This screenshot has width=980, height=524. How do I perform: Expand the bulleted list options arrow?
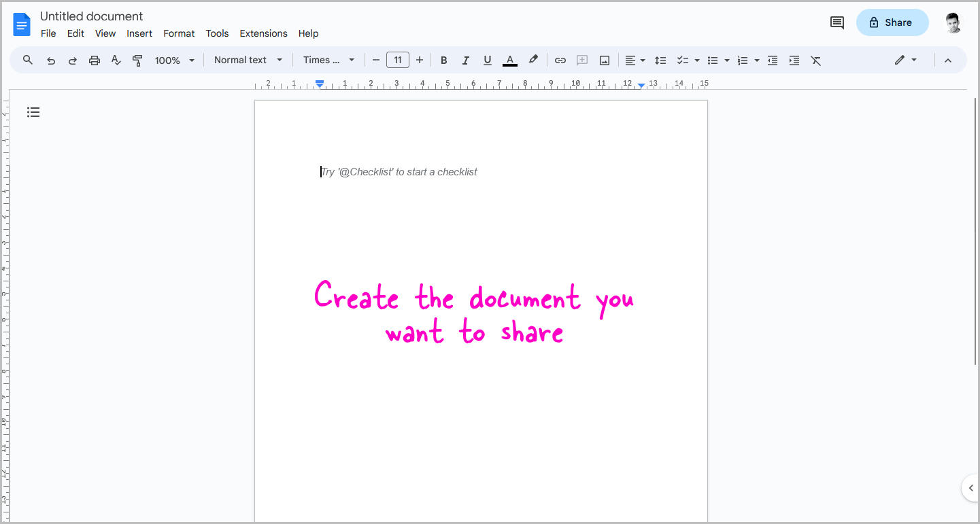coord(727,60)
